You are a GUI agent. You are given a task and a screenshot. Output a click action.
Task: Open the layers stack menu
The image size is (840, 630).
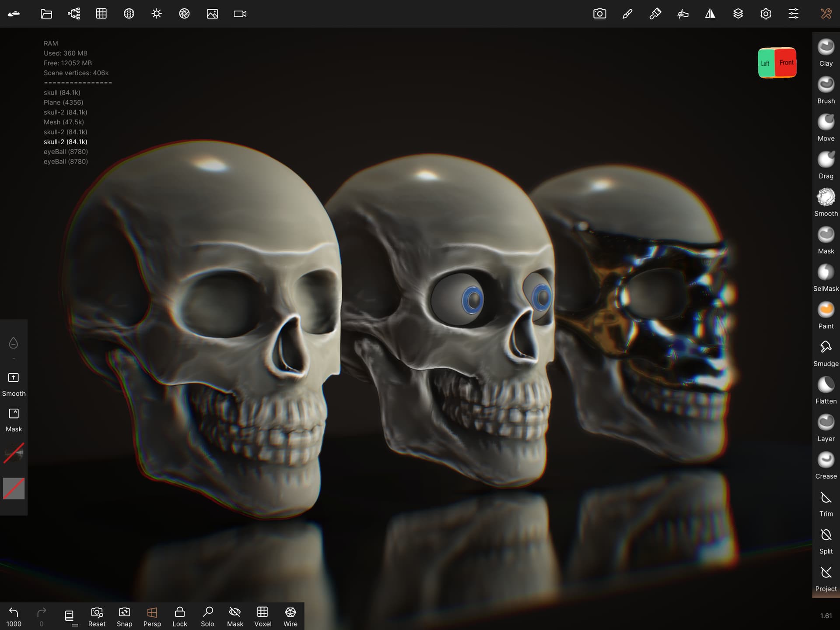(x=738, y=14)
